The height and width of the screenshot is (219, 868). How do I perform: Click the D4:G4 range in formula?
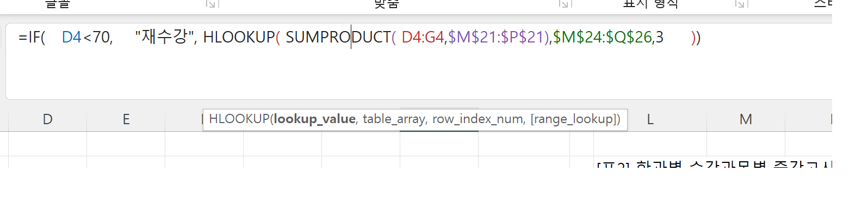423,37
